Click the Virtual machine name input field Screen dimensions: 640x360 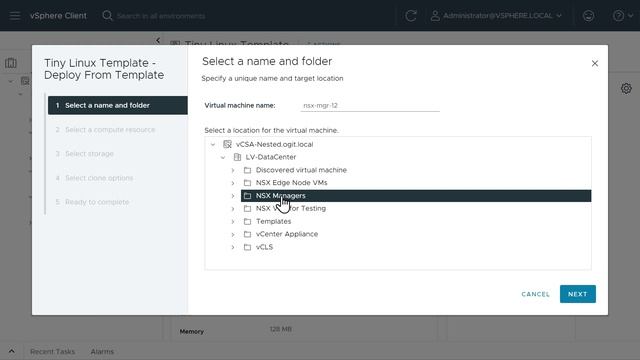pos(370,105)
